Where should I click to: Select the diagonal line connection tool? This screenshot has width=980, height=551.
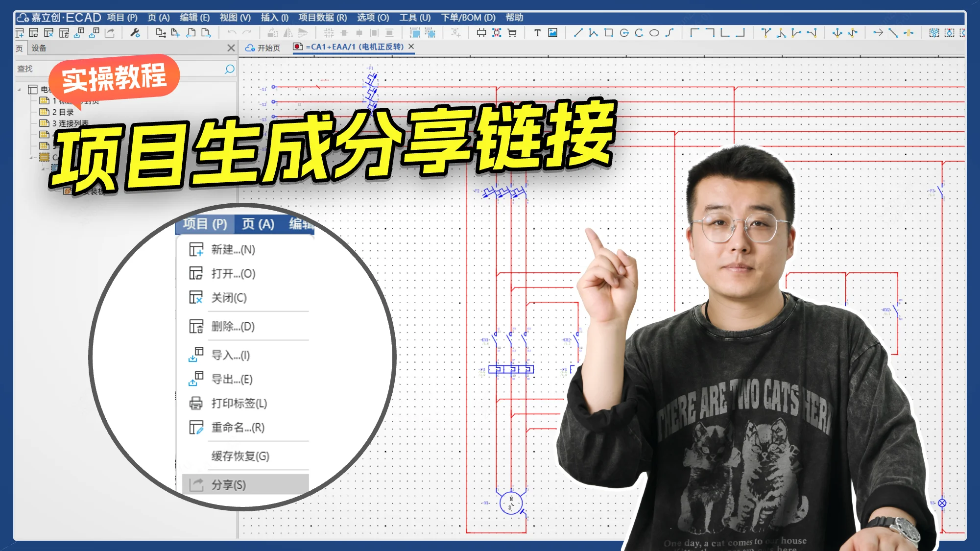click(x=893, y=33)
